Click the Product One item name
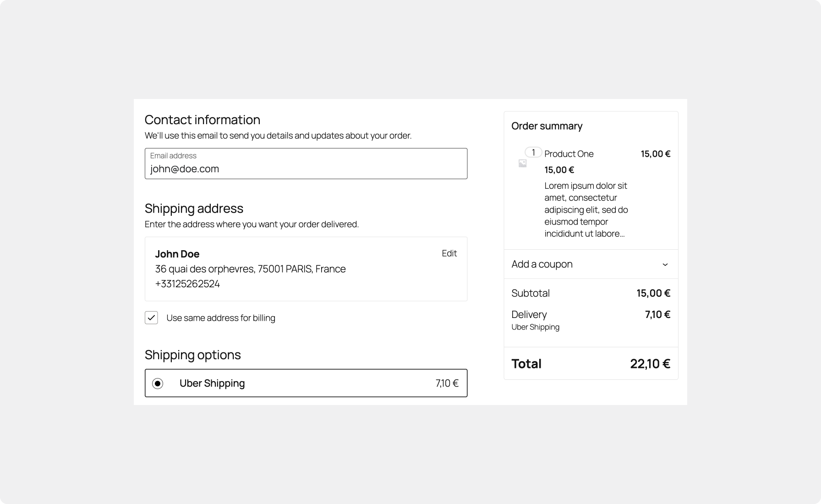 coord(569,154)
